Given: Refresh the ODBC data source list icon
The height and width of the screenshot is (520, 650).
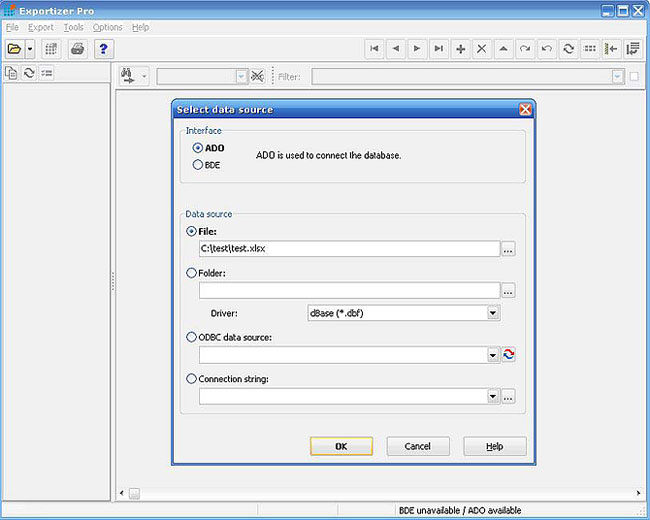Looking at the screenshot, I should tap(508, 355).
